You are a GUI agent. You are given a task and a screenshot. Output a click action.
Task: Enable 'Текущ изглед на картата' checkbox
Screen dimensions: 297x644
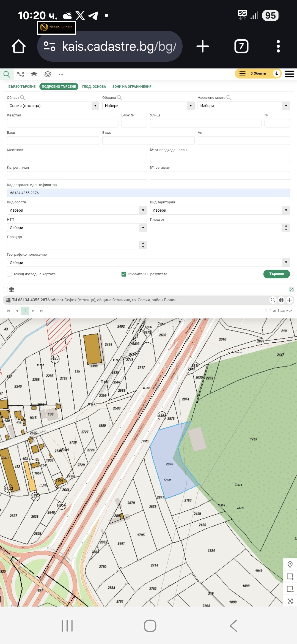click(x=10, y=274)
